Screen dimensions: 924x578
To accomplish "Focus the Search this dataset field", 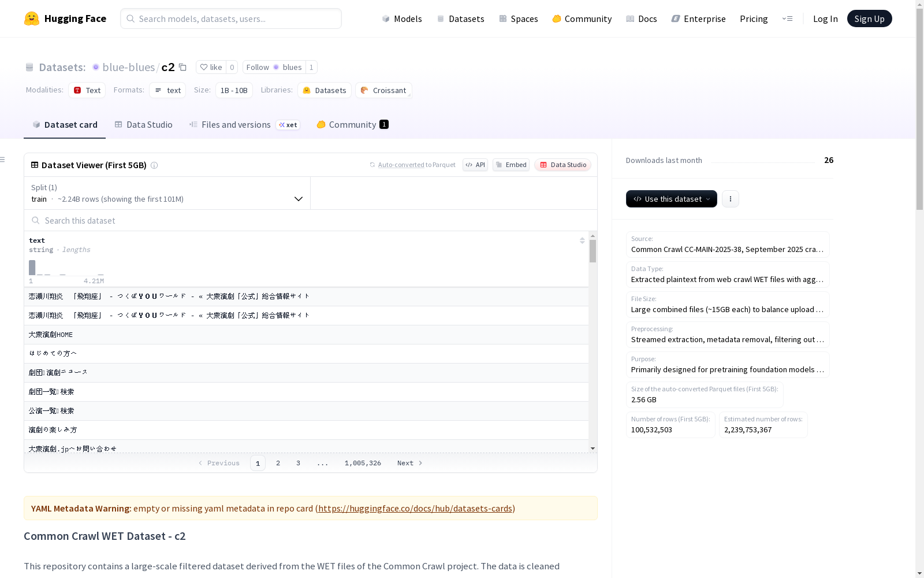I will pyautogui.click(x=311, y=220).
